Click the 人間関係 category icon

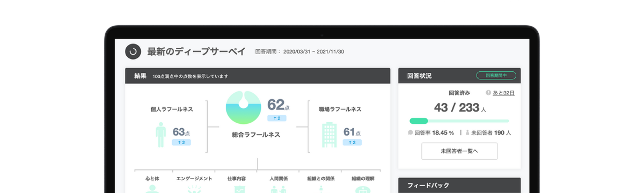278,189
